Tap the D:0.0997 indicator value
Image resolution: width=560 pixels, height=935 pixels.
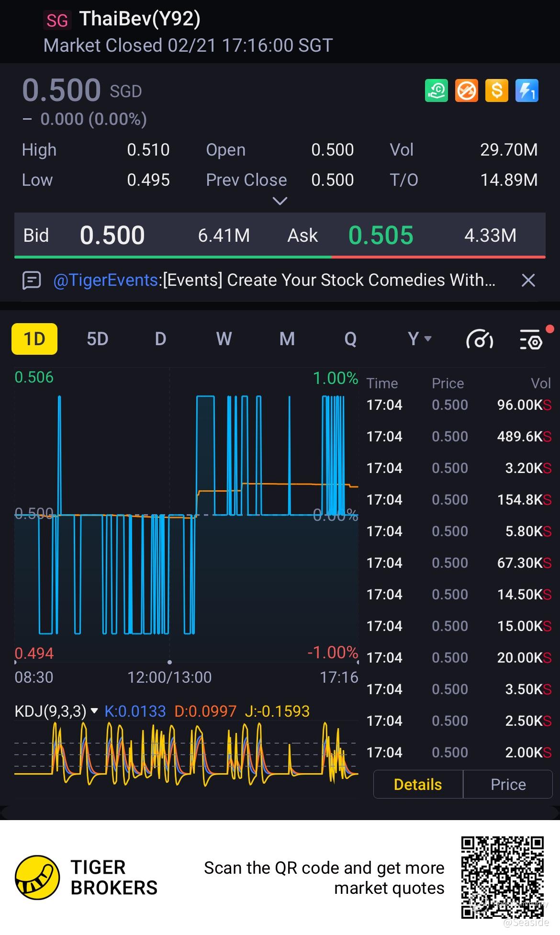[205, 711]
